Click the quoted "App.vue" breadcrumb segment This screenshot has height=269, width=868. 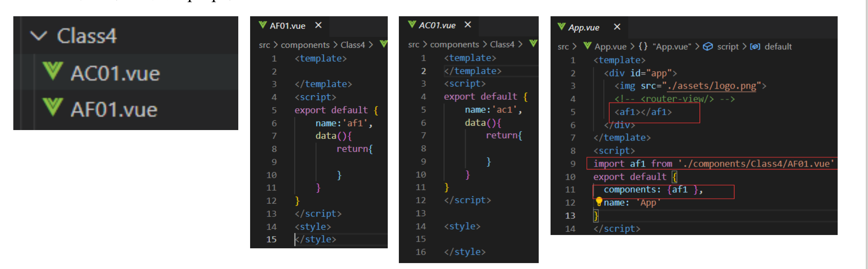point(672,47)
